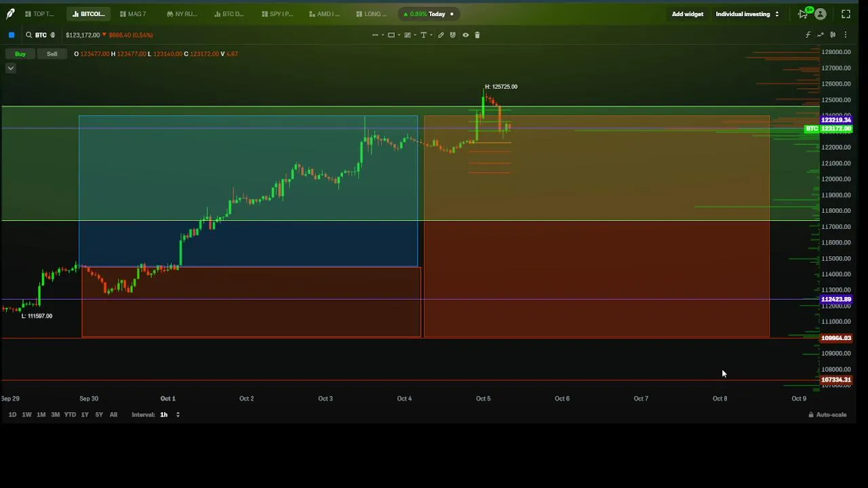The image size is (868, 488).
Task: Select the text annotation tool
Action: [424, 35]
